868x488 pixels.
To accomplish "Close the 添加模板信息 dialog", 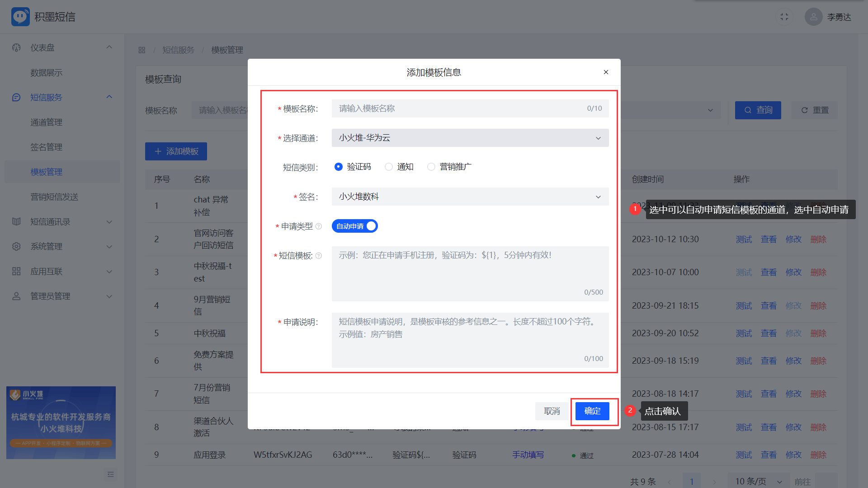I will 606,72.
